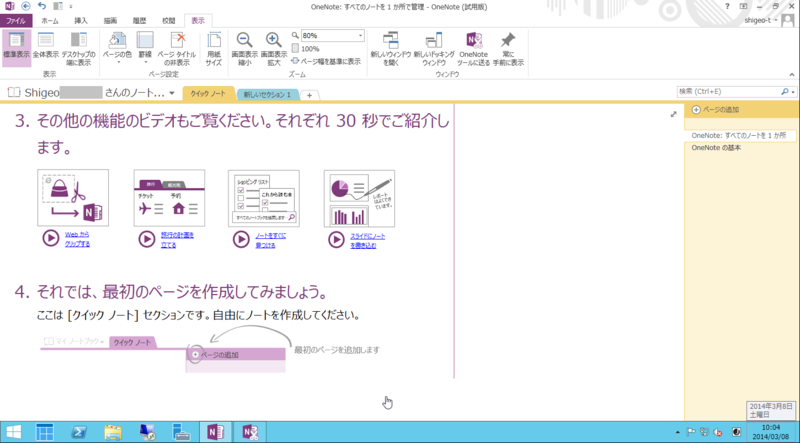Expand the notebook list dropdown
The height and width of the screenshot is (443, 800).
tap(172, 93)
